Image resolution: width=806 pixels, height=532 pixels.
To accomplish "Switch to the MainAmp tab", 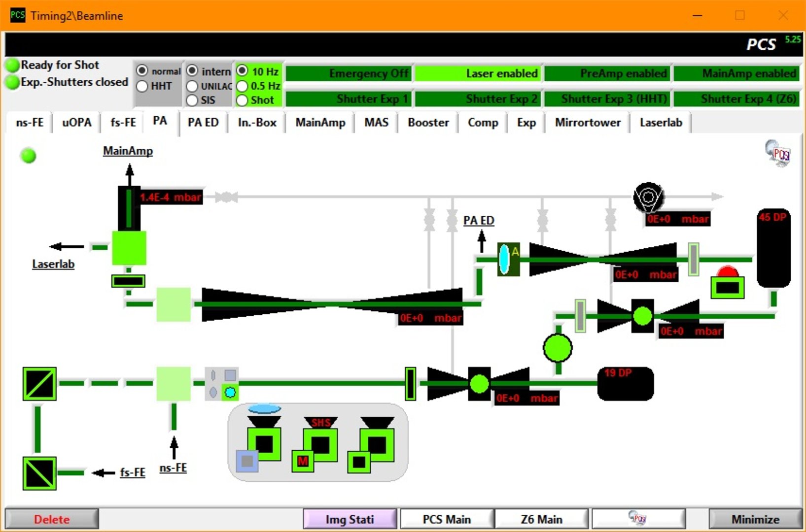I will (320, 123).
